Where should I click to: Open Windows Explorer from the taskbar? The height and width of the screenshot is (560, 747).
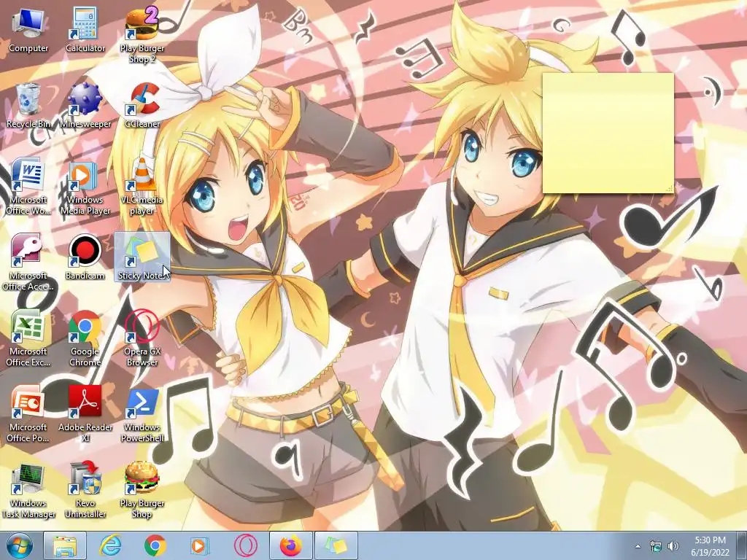65,545
